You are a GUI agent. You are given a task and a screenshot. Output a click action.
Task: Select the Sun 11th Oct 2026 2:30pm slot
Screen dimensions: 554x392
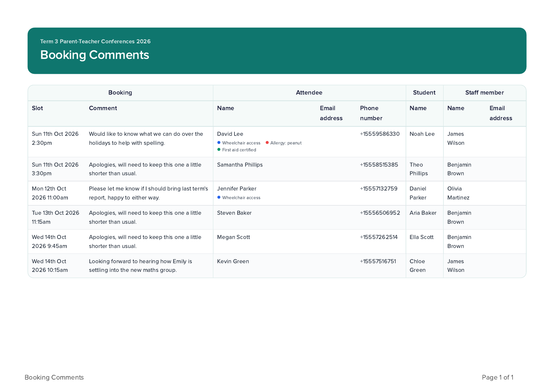click(55, 138)
